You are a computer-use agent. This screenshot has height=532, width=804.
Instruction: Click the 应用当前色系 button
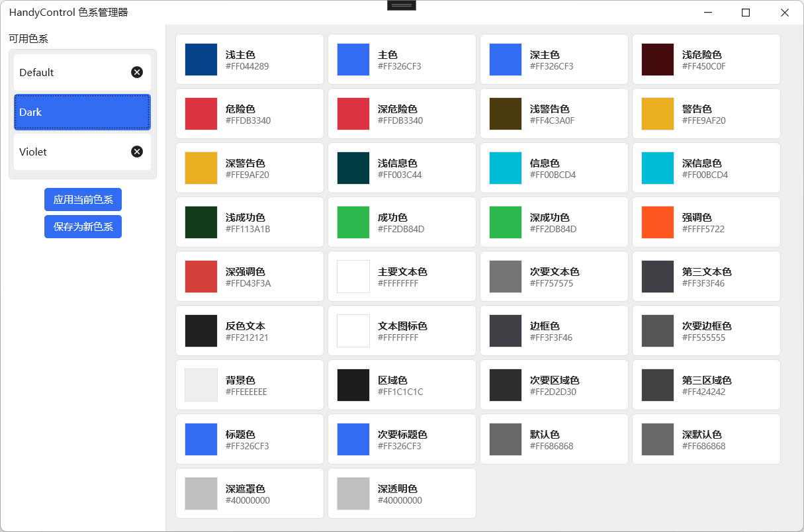(x=83, y=199)
